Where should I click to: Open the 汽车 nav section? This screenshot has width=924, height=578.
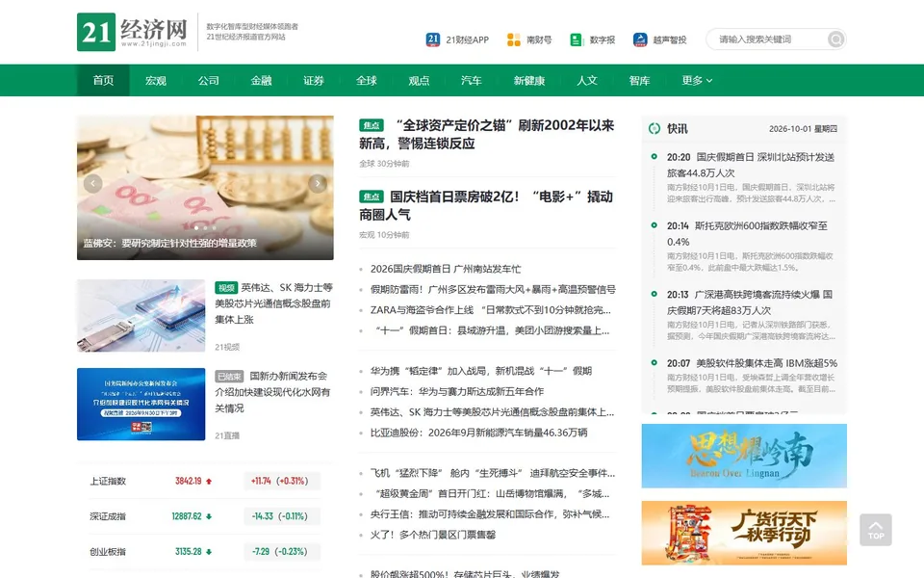pos(472,80)
